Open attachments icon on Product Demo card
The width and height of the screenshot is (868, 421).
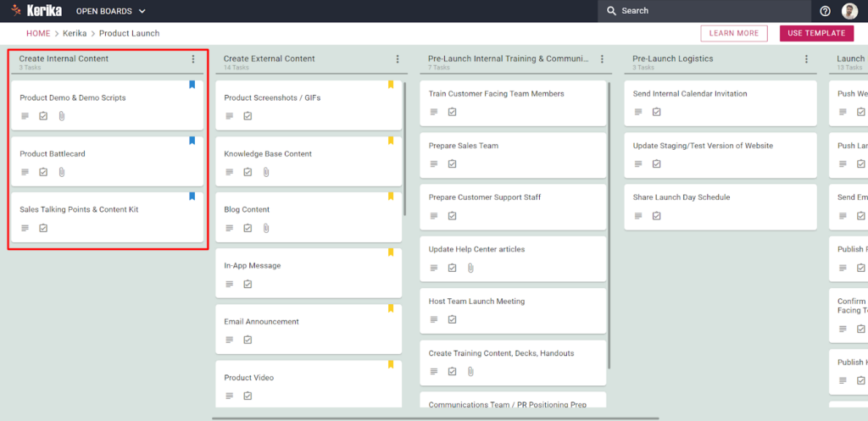click(62, 116)
